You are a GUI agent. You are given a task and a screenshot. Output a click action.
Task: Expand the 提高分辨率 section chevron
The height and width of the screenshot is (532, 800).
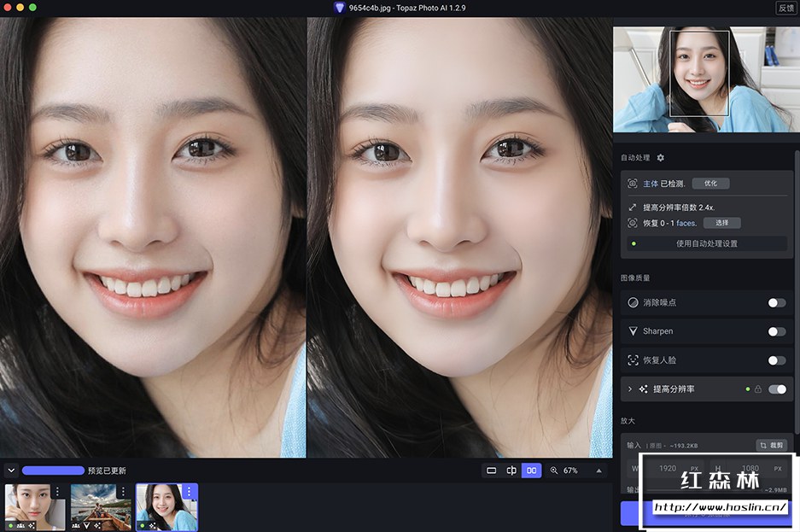click(x=630, y=389)
